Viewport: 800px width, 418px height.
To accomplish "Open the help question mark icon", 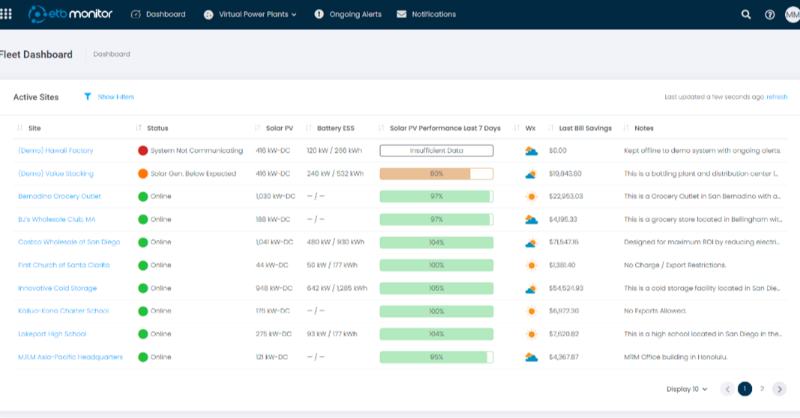I will (769, 14).
